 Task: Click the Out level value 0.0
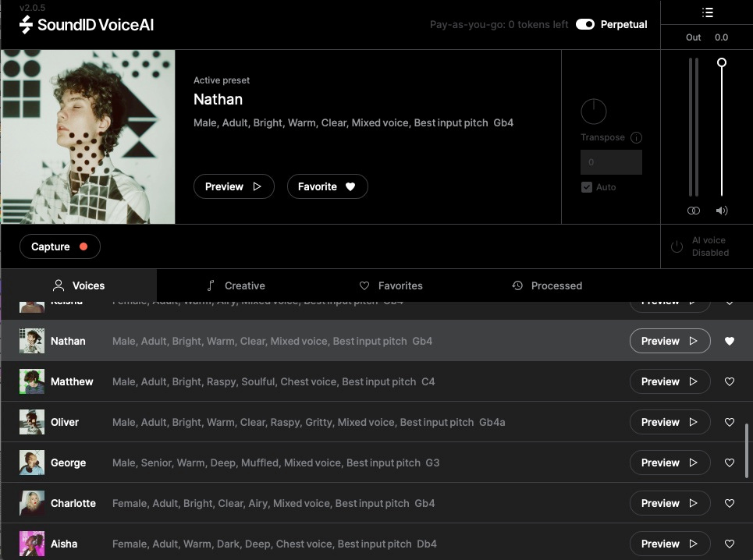tap(721, 37)
